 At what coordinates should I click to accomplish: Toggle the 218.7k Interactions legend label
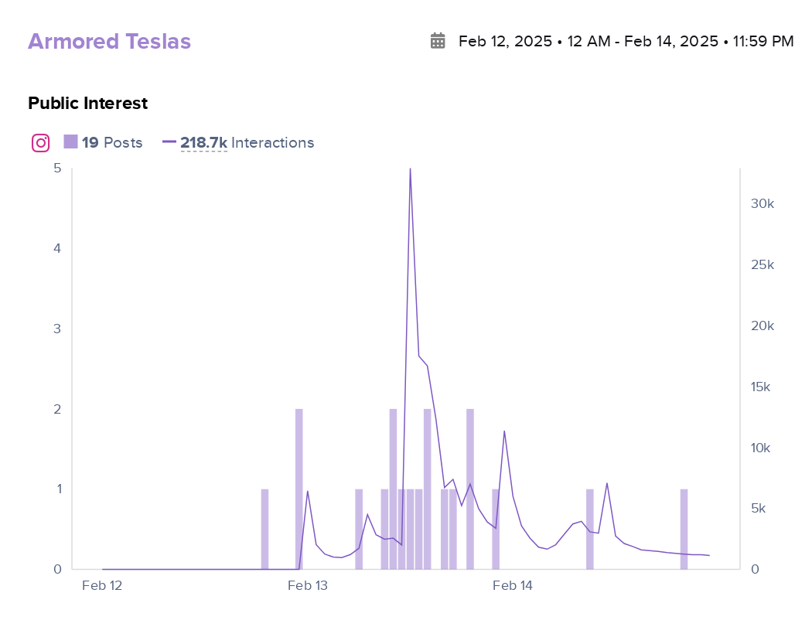[x=247, y=143]
